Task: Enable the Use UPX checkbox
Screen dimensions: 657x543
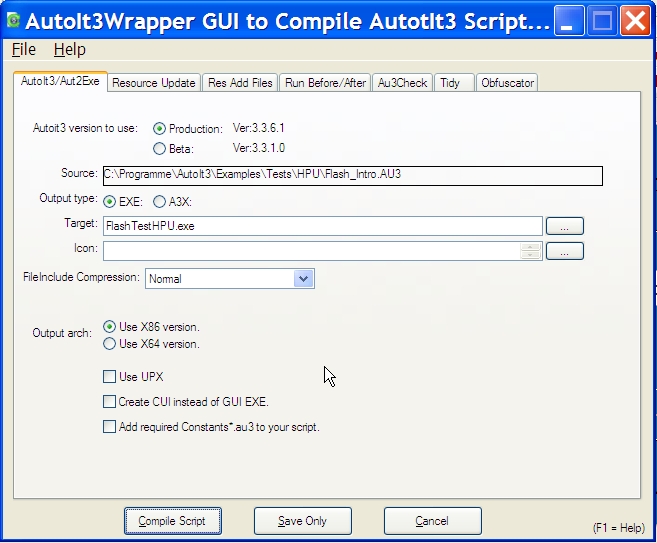Action: point(110,377)
